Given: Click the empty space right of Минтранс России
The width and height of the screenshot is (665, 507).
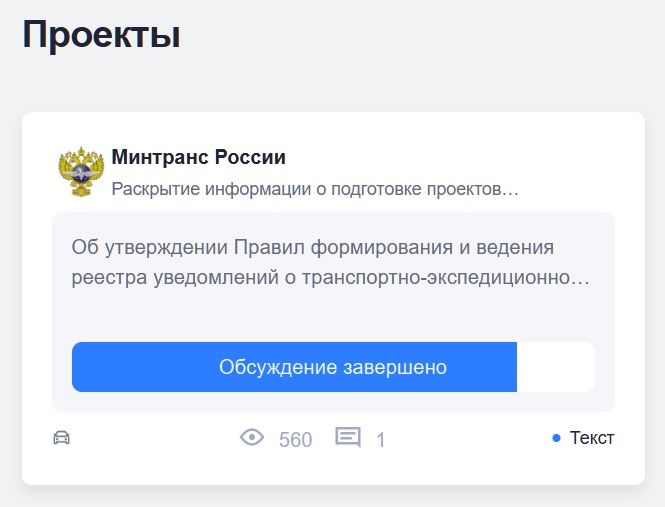Looking at the screenshot, I should 450,157.
